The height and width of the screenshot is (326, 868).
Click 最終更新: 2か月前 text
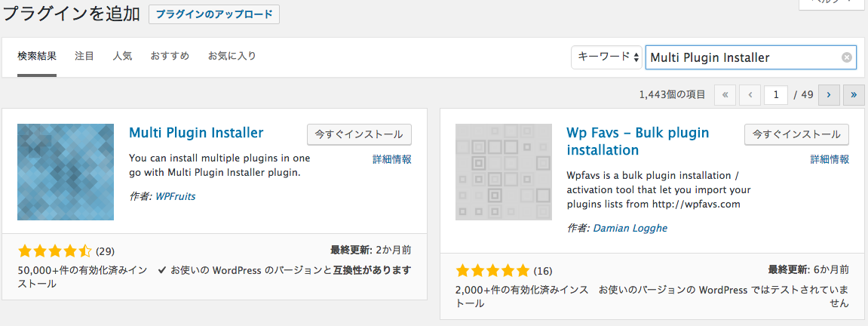(371, 250)
